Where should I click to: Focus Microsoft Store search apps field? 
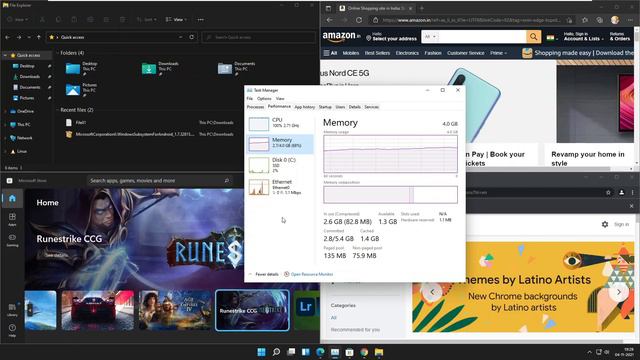tap(160, 180)
